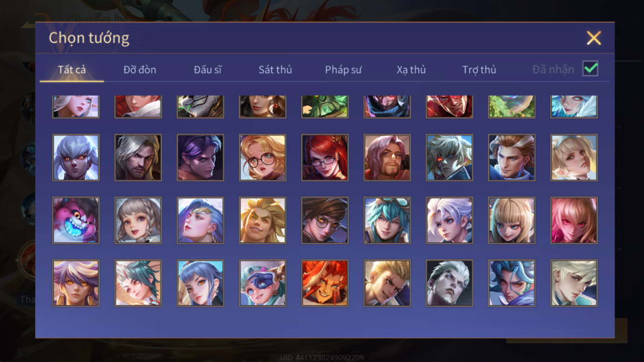Screen dimensions: 644x362
Task: Pick the gray-haired girl with braids
Action: [x=138, y=220]
